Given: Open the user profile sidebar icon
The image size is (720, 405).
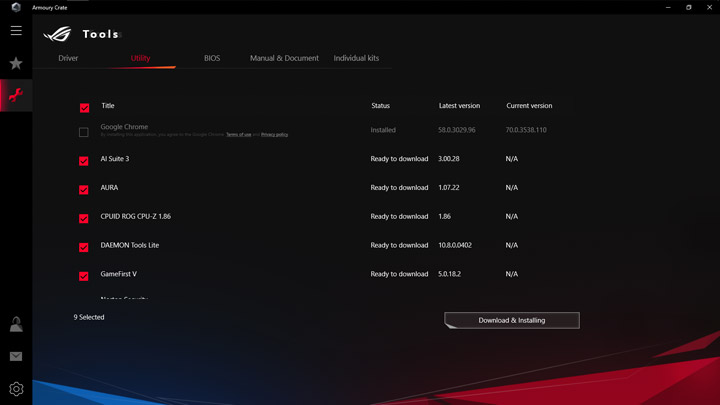Looking at the screenshot, I should 16,324.
